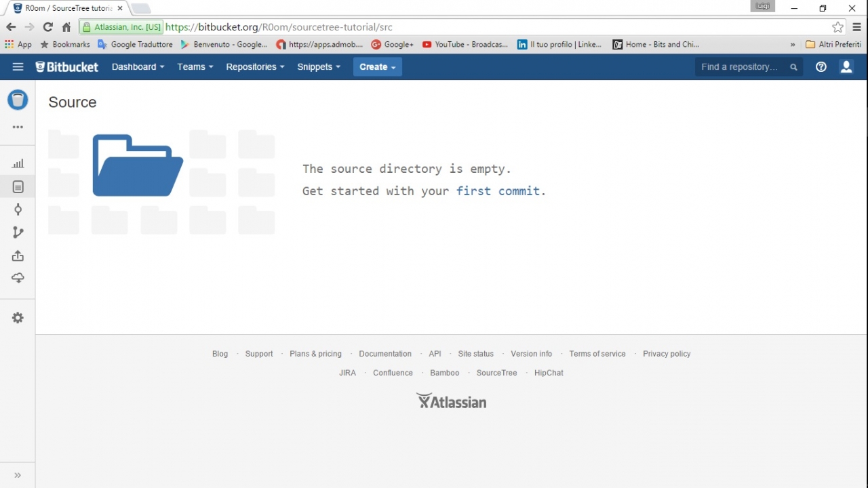The height and width of the screenshot is (488, 868).
Task: Open the HipChat footer link
Action: [549, 373]
